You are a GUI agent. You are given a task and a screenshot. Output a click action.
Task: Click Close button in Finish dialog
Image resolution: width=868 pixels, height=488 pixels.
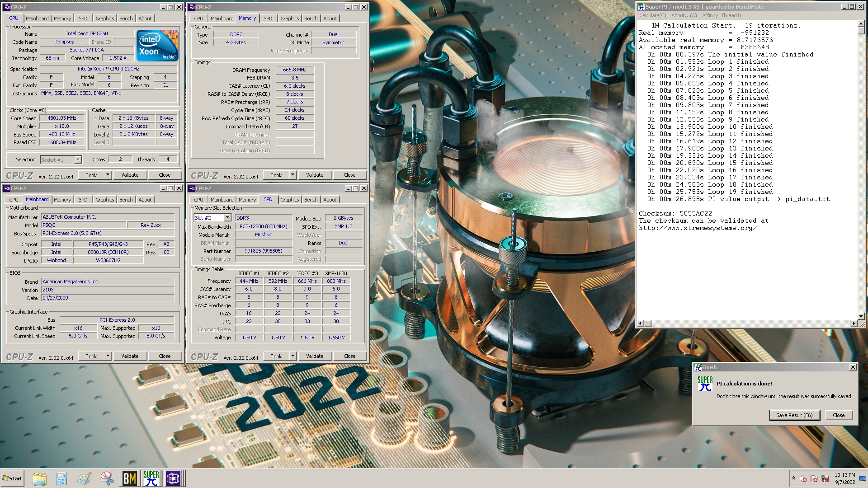(839, 415)
